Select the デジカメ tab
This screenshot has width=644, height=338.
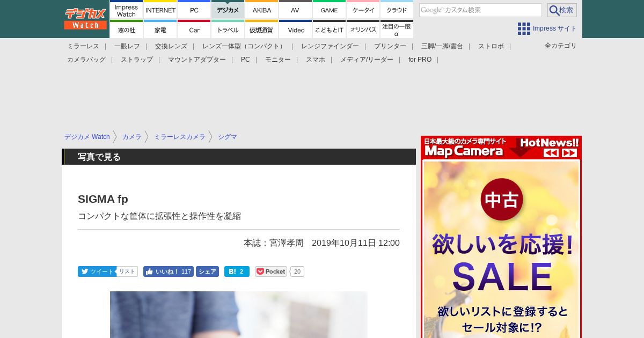(228, 10)
